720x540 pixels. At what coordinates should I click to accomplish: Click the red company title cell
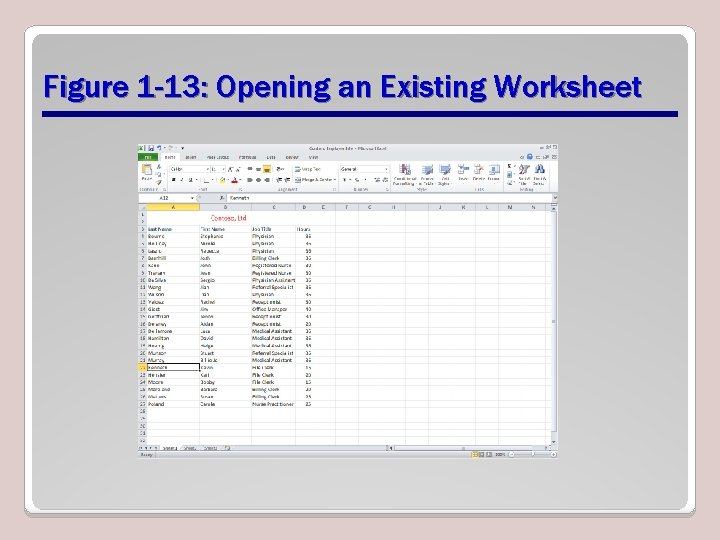pos(228,218)
